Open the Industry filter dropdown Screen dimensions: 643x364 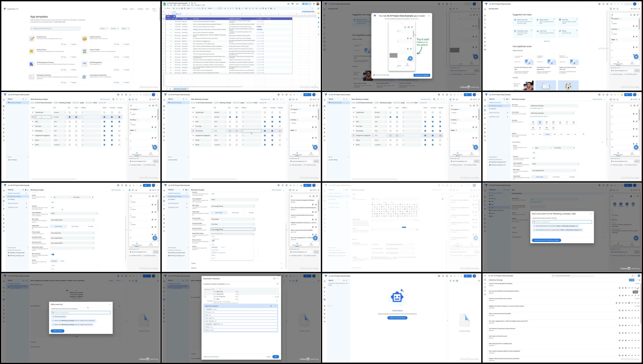(x=104, y=29)
